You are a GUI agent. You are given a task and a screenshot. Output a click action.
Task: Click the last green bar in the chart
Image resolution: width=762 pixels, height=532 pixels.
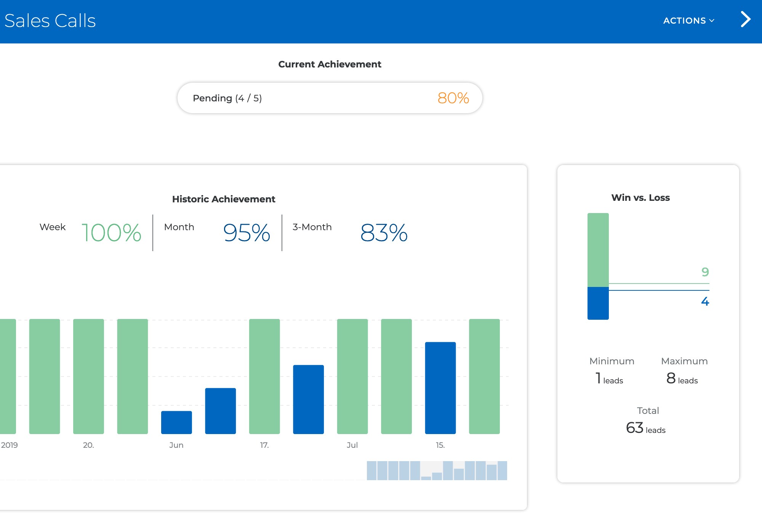tap(484, 376)
